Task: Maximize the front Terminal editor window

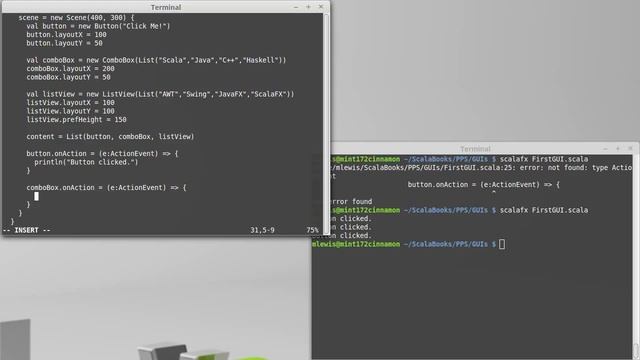Action: coord(308,7)
